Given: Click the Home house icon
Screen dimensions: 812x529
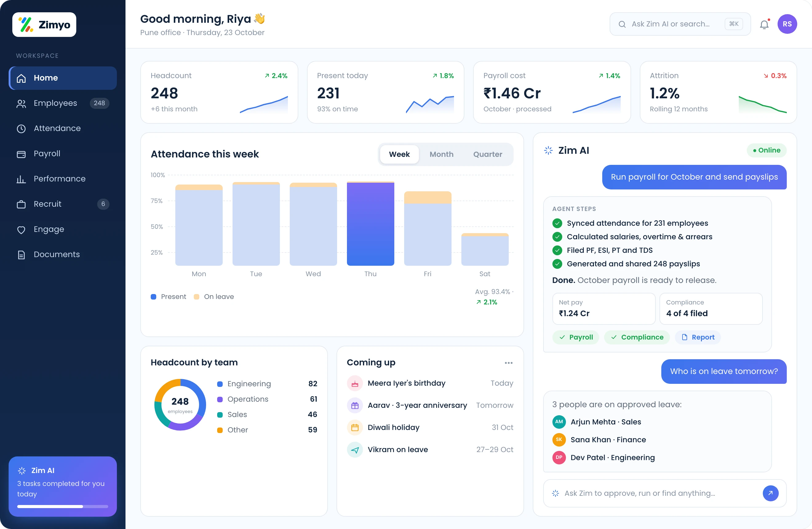Looking at the screenshot, I should tap(21, 78).
